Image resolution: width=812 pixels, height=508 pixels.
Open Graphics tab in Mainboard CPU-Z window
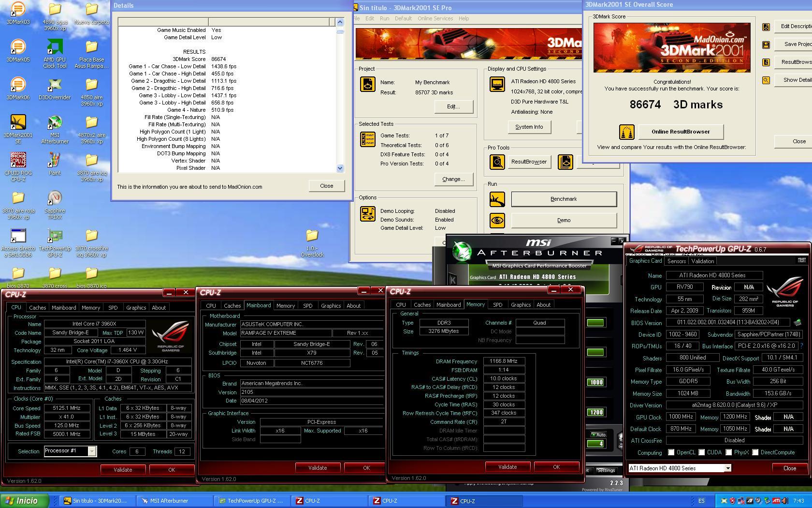(x=331, y=306)
